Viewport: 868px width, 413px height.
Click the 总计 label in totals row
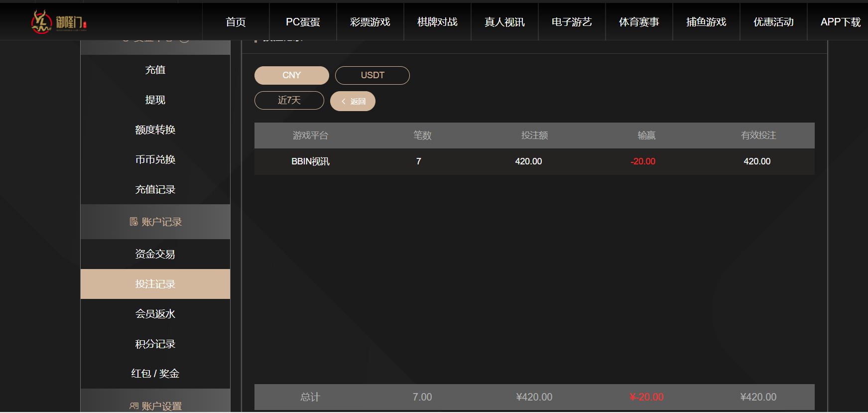(310, 397)
